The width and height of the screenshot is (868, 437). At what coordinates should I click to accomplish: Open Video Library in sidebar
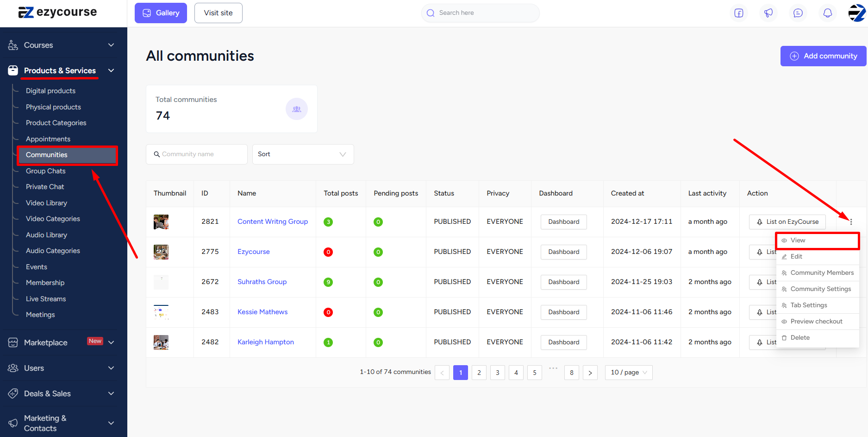click(46, 203)
